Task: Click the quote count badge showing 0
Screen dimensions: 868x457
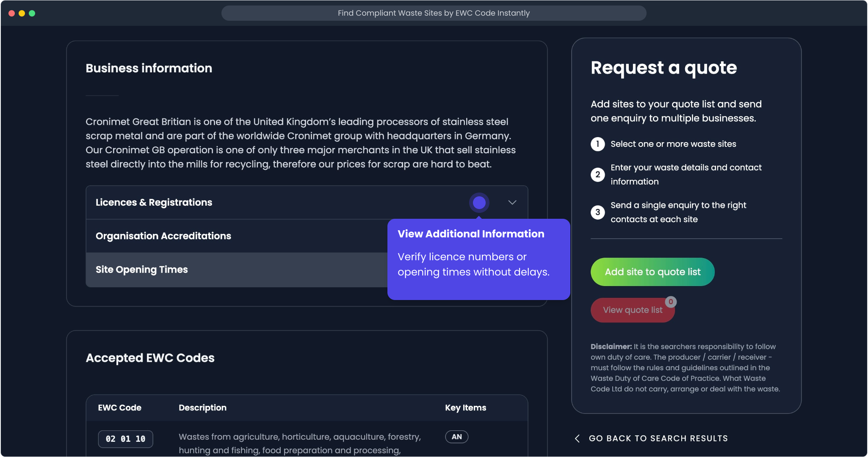Action: point(671,302)
